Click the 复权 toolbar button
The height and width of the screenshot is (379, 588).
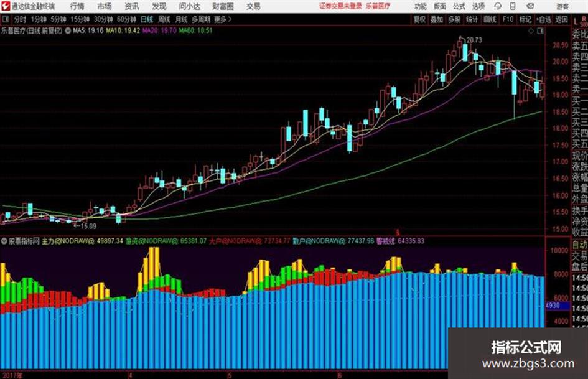(419, 19)
